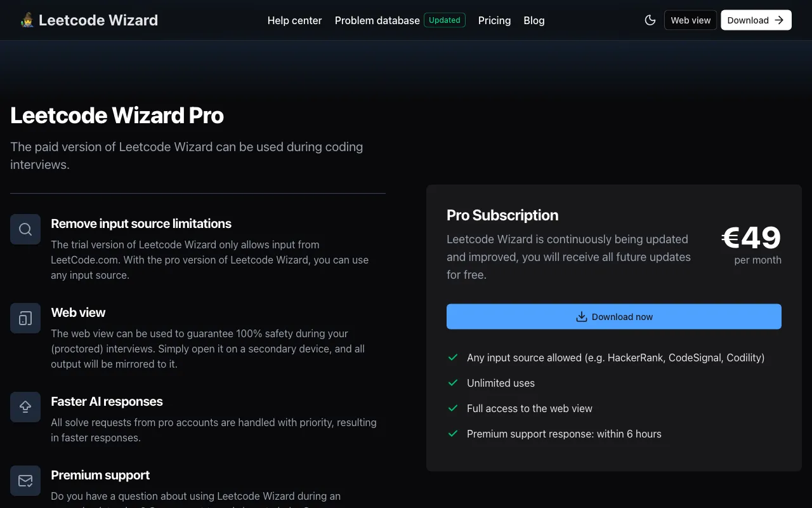Click the Download button in header
Viewport: 812px width, 508px height.
click(x=756, y=20)
